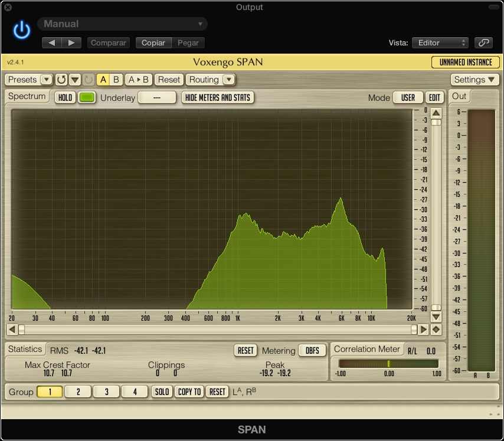Select Group 2 tab
The height and width of the screenshot is (441, 504).
[x=78, y=391]
